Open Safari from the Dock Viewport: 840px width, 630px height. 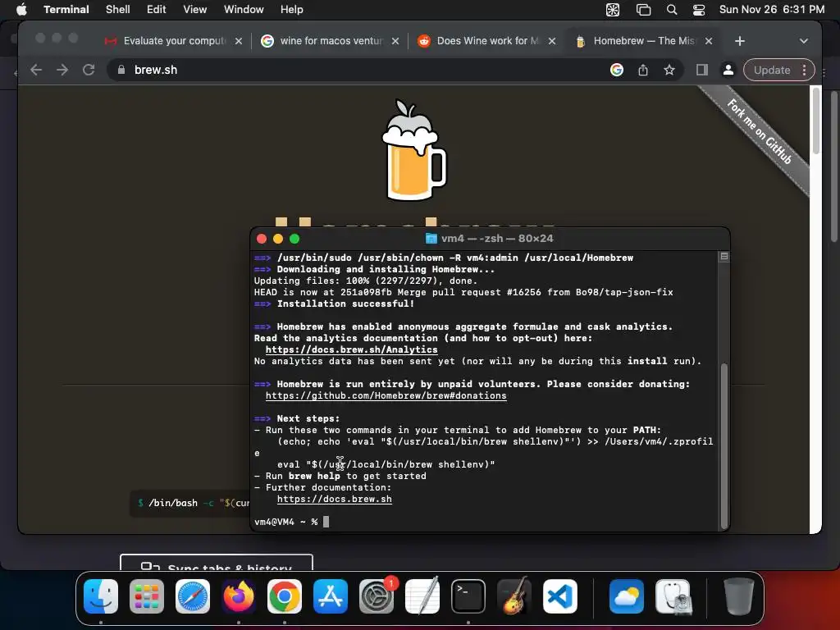click(193, 596)
